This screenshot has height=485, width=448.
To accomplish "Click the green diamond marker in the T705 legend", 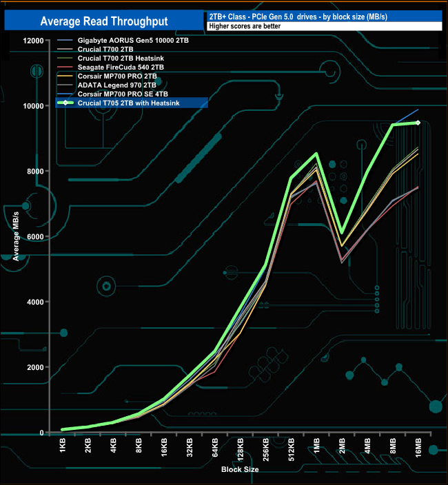I will [65, 103].
